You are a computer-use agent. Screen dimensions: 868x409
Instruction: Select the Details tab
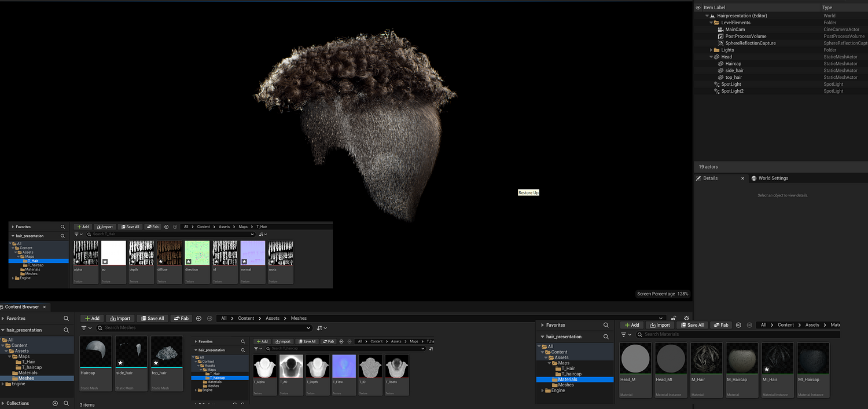(x=710, y=178)
